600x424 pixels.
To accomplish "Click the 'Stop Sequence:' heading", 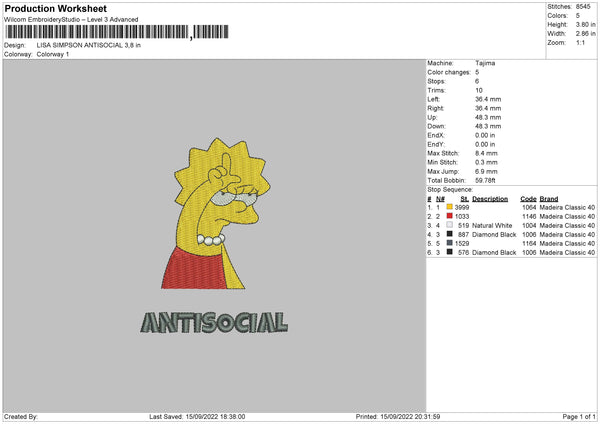I will [x=450, y=190].
